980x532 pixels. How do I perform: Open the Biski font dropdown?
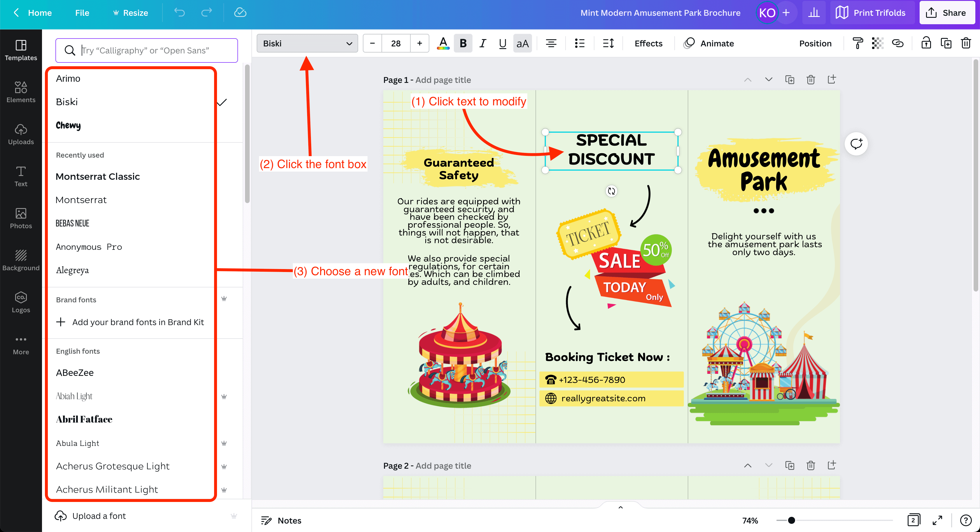(307, 43)
